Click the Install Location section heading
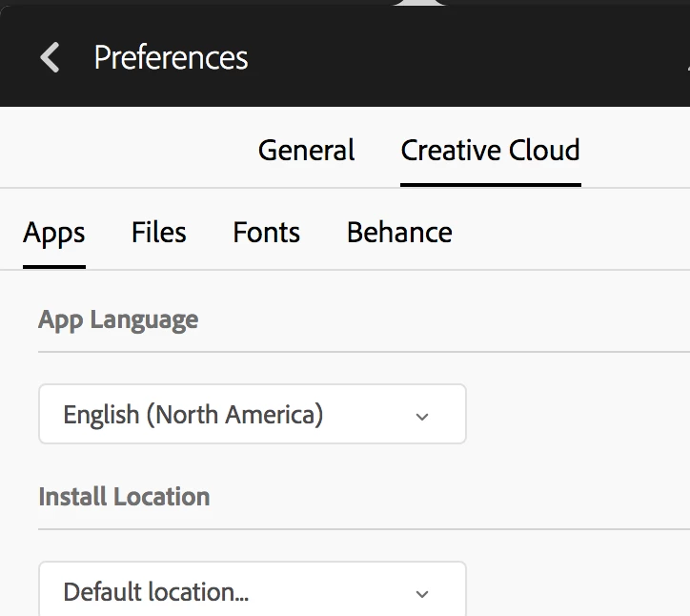The width and height of the screenshot is (690, 616). click(x=124, y=497)
